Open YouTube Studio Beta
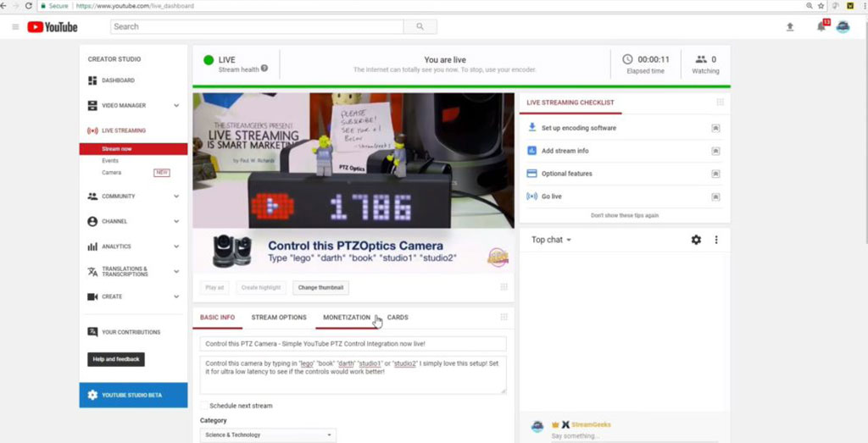Viewport: 868px width, 443px height. pyautogui.click(x=133, y=395)
